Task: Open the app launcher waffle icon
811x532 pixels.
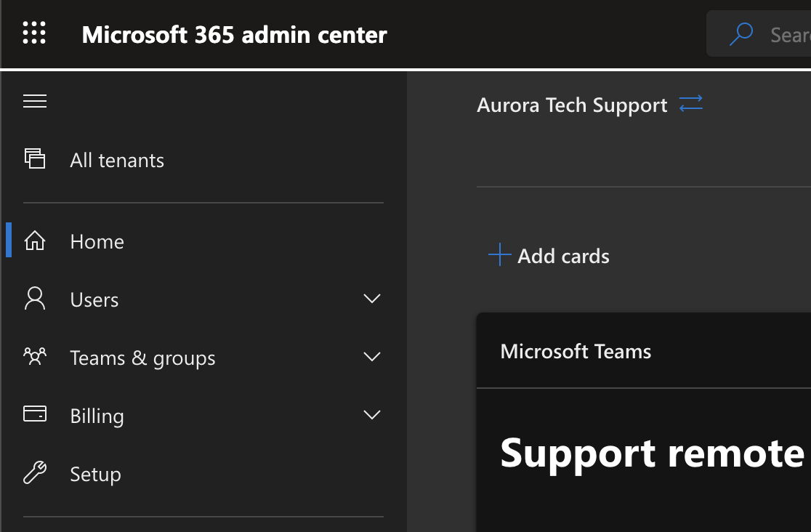Action: coord(34,33)
